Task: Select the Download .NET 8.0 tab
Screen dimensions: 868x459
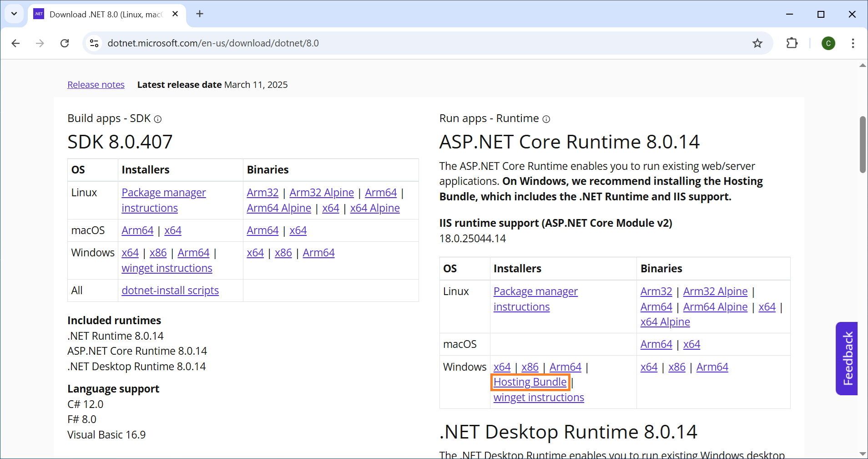Action: pyautogui.click(x=107, y=15)
